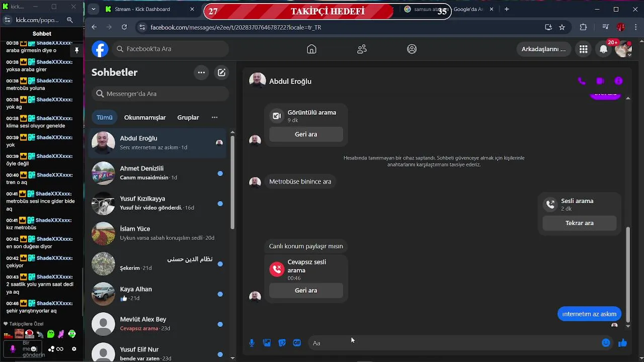Open the Groups circle icon in header
The width and height of the screenshot is (644, 362).
coord(412,49)
